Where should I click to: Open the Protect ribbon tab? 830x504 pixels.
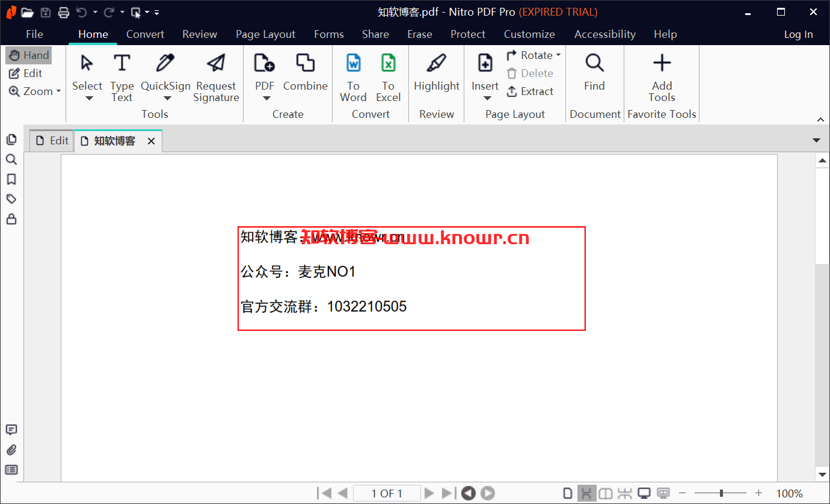468,34
